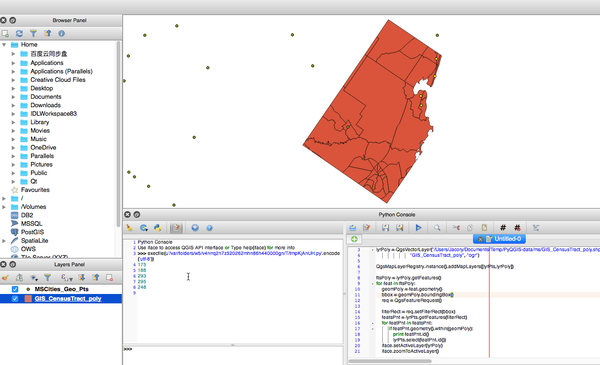Open Python Console help icon
Screen dimensions: 600x365
(x=209, y=228)
